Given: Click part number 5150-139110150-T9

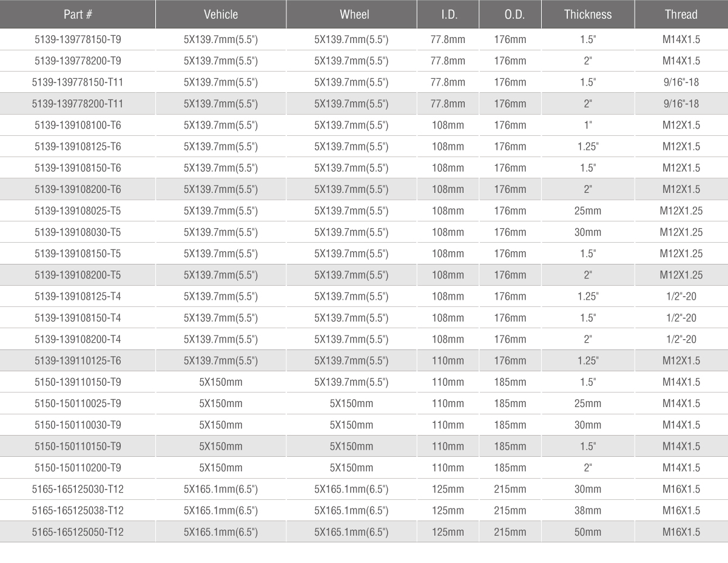Looking at the screenshot, I should point(78,382).
